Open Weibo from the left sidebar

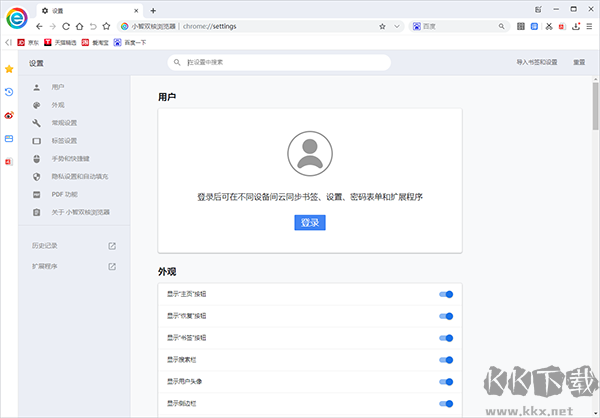pyautogui.click(x=9, y=115)
